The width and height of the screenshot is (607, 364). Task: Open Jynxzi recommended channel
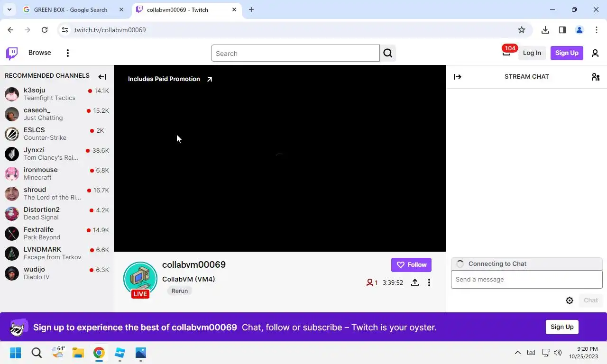(x=57, y=154)
